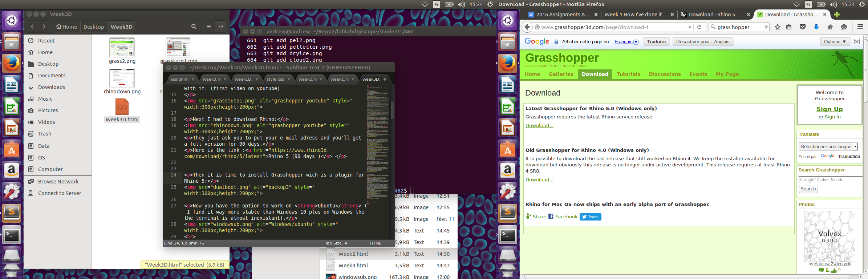This screenshot has width=868, height=279.
Task: Open the Volvox photo thumbnail
Action: click(x=830, y=236)
